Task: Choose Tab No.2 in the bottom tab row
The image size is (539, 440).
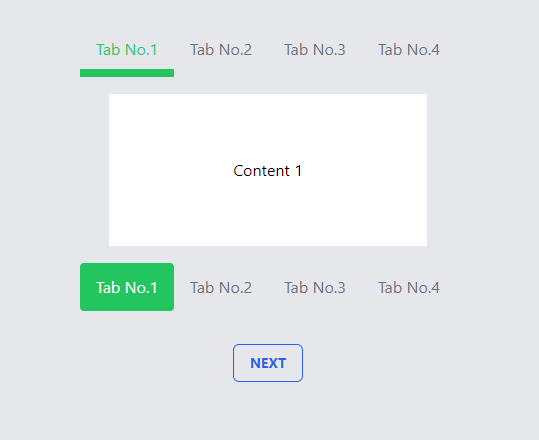Action: pos(221,287)
